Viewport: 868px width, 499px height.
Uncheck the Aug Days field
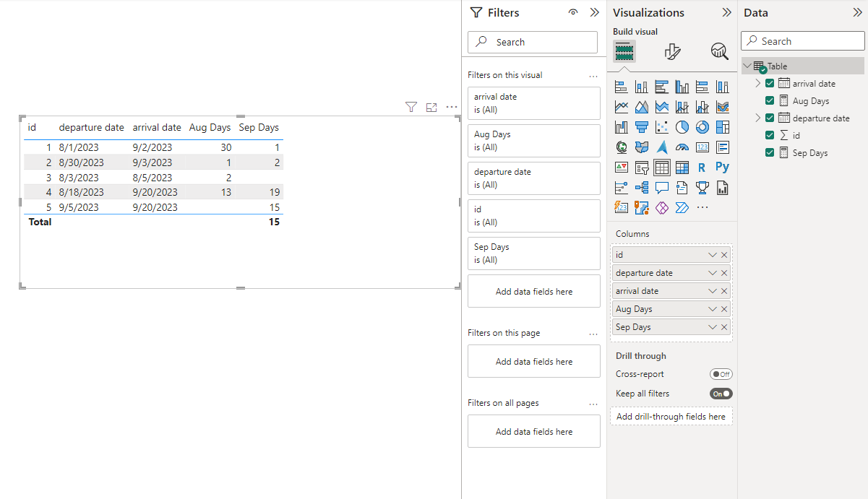pyautogui.click(x=770, y=100)
